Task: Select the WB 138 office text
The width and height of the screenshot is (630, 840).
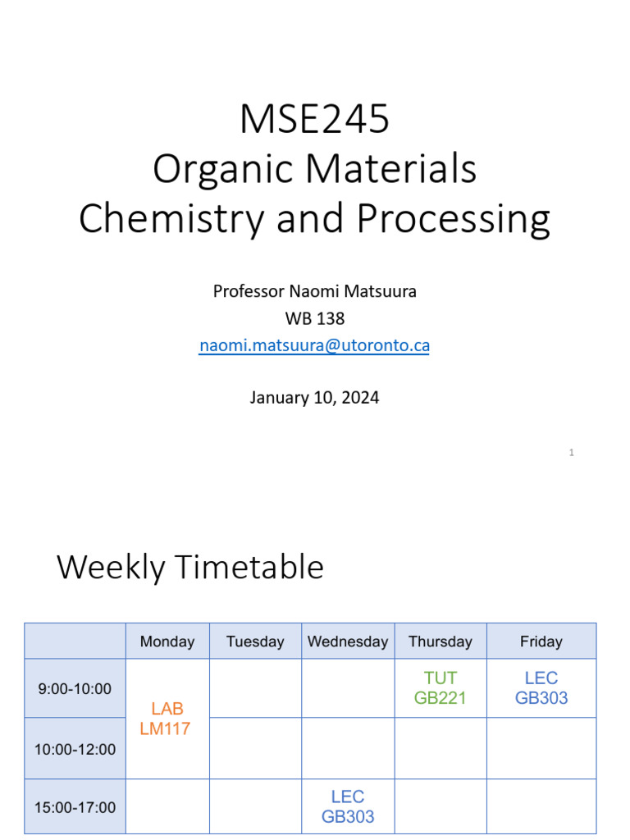Action: pos(315,318)
